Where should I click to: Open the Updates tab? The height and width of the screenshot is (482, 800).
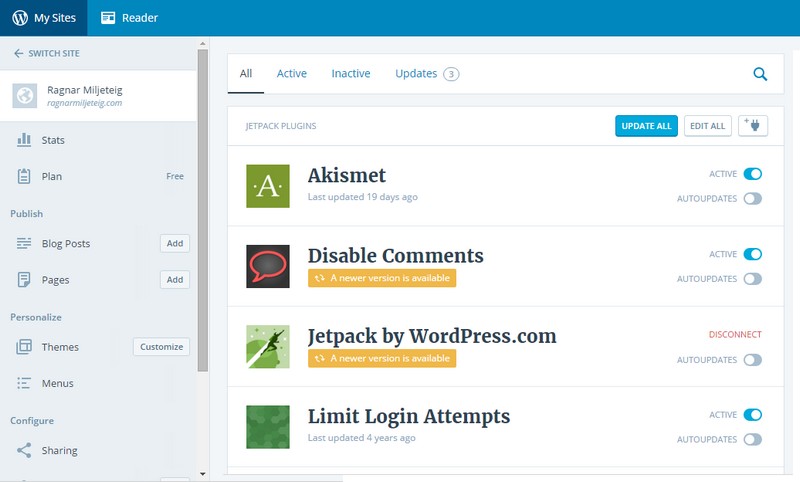click(427, 73)
